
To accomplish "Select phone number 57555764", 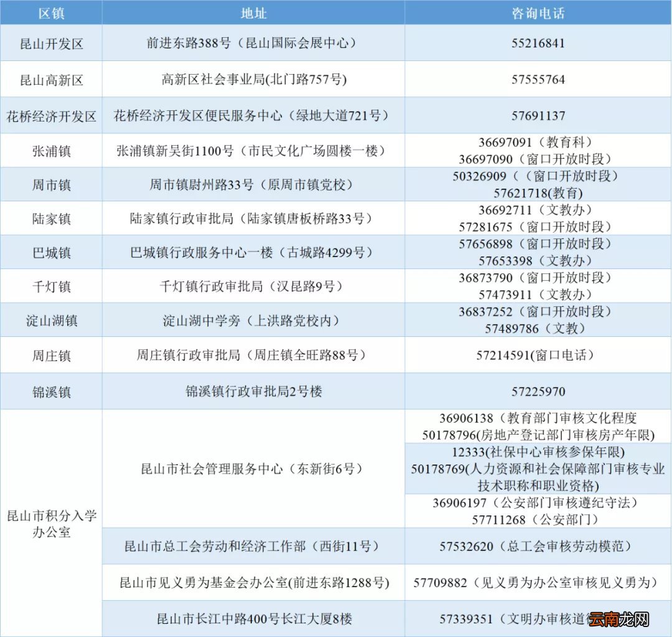I will coord(538,79).
